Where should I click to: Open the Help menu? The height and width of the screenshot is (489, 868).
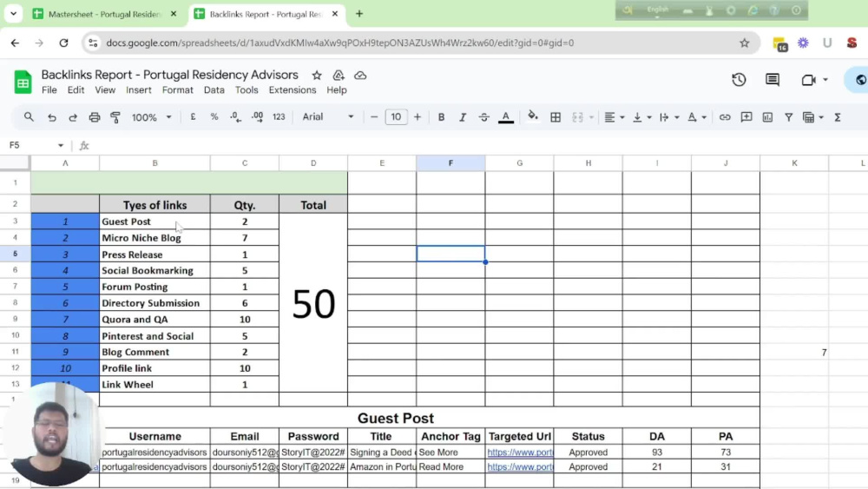[x=337, y=89]
